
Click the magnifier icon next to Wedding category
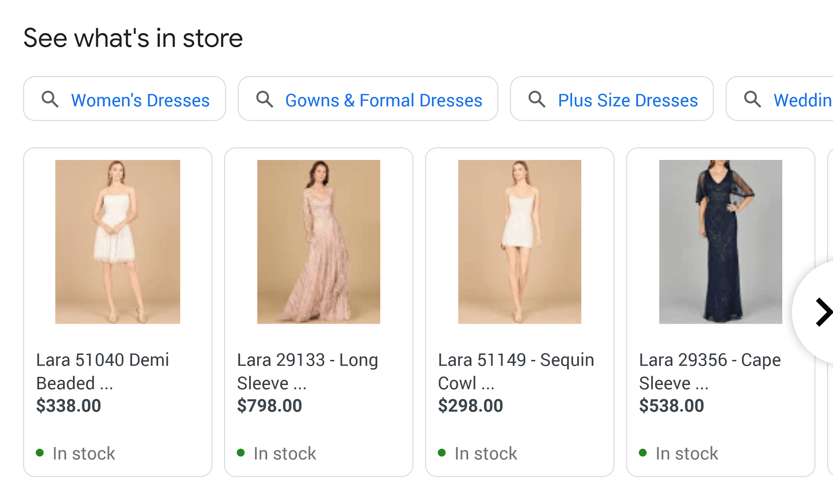pos(753,99)
